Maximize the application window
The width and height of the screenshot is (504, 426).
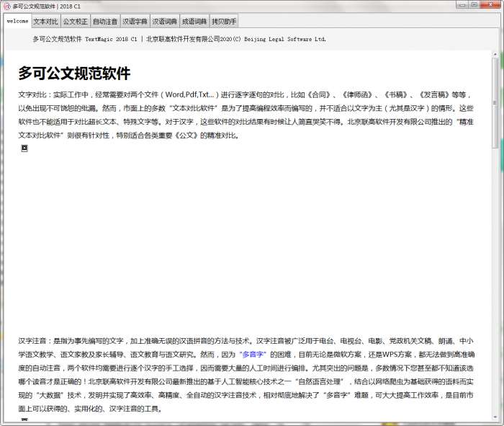click(474, 5)
